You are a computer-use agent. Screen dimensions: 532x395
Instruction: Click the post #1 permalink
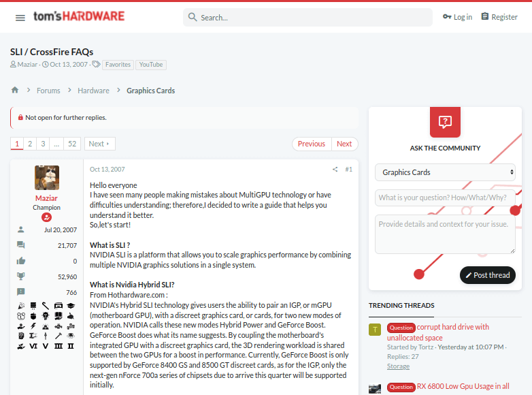(x=349, y=169)
